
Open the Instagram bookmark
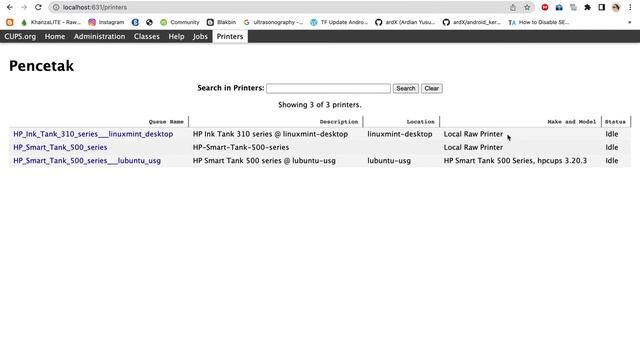pyautogui.click(x=106, y=22)
